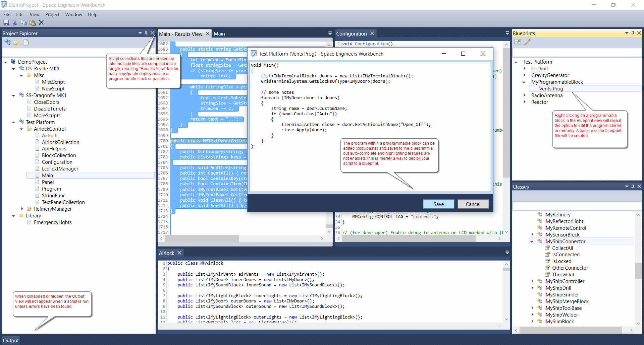Select the CollectAll member icon under IMyShipConnector

[547, 248]
